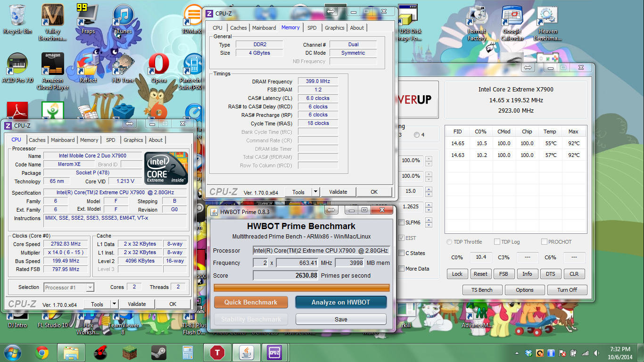Click the Windows Start orb
This screenshot has height=362, width=644.
click(12, 352)
